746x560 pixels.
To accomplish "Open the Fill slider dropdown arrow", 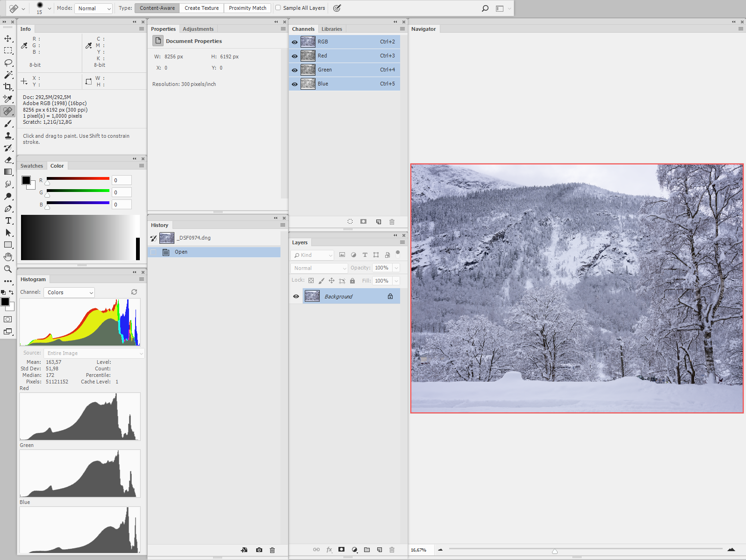I will tap(396, 281).
